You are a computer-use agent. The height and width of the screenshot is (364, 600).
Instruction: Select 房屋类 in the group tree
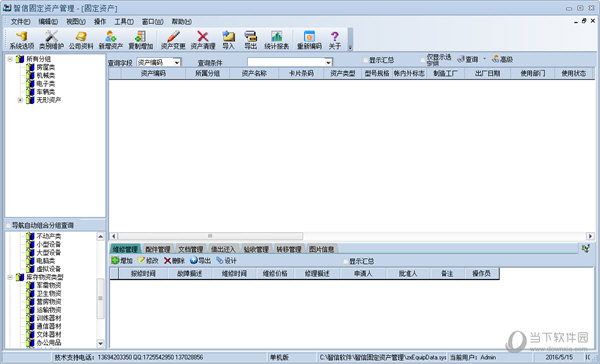46,67
